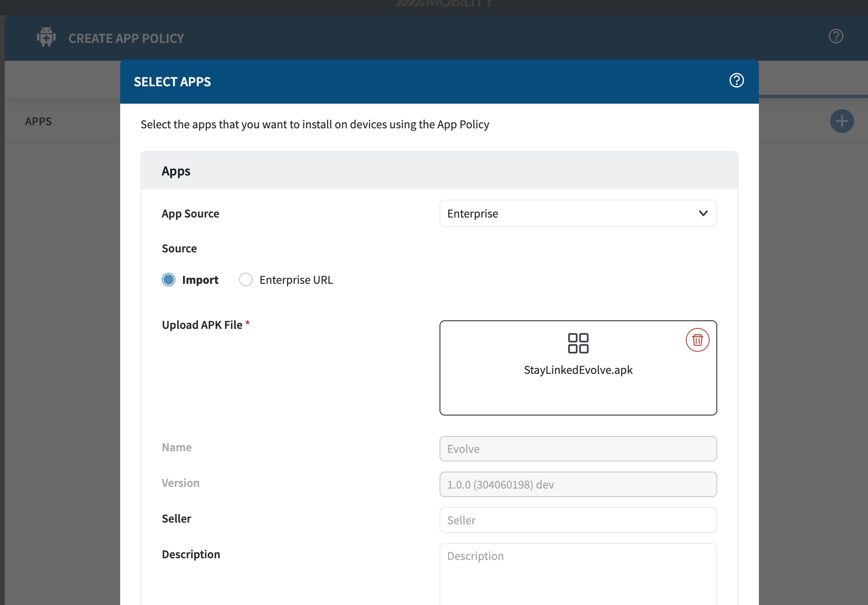This screenshot has height=605, width=868.
Task: Click the StayLinkedEvolve.apk filename
Action: click(578, 370)
